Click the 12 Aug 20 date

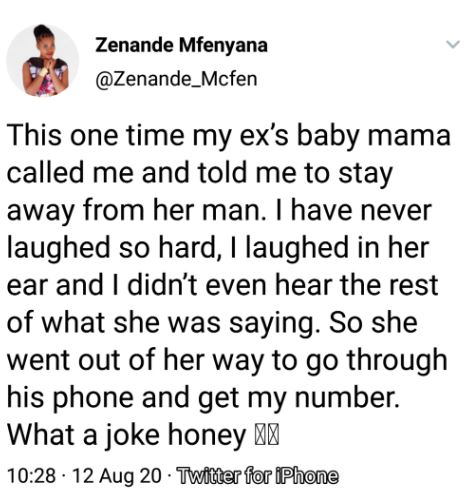point(116,475)
